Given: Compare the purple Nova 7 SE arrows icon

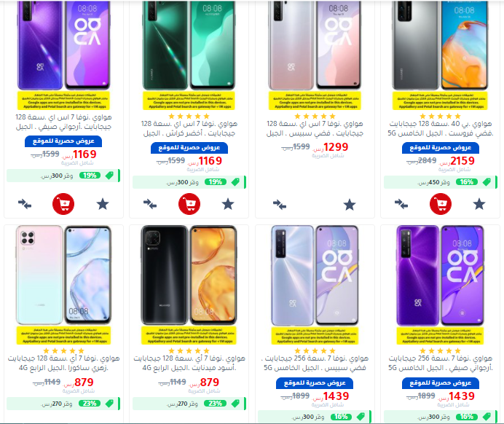Looking at the screenshot, I should (x=25, y=204).
